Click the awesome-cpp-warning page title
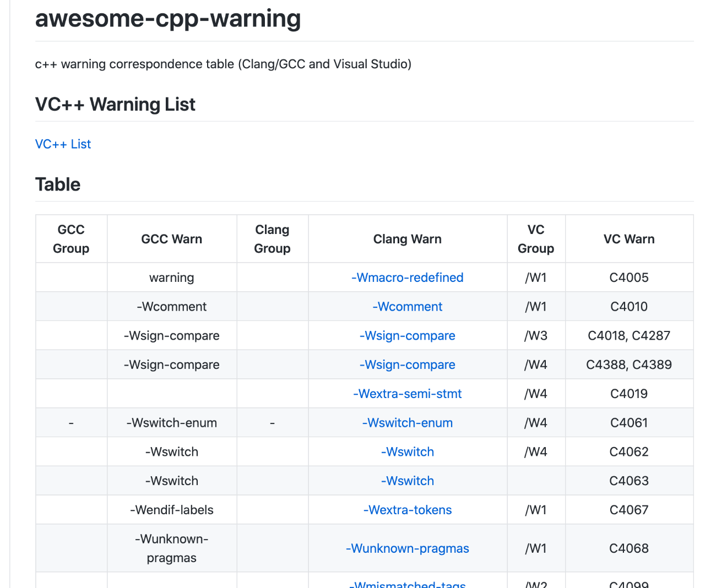The width and height of the screenshot is (716, 588). pyautogui.click(x=168, y=18)
